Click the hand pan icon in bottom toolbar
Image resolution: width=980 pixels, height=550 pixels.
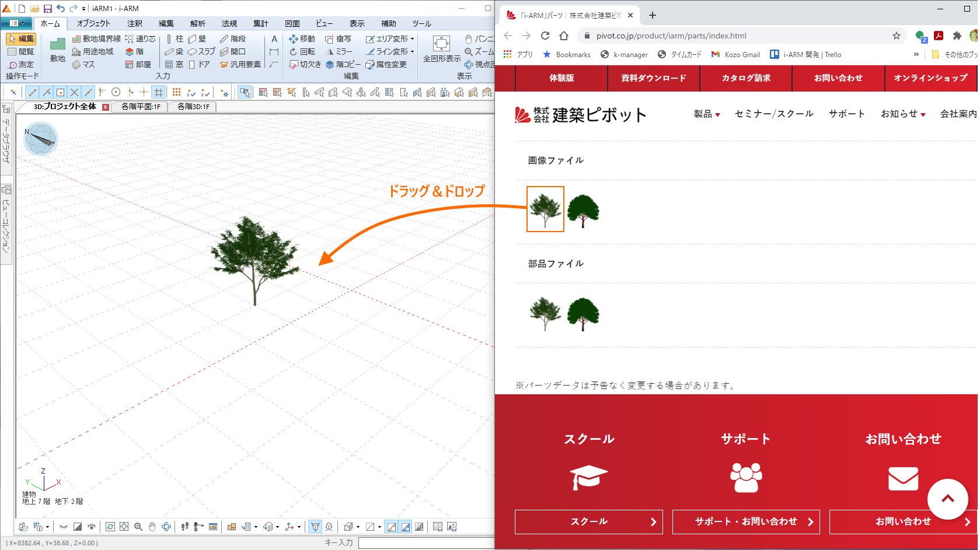coord(152,527)
